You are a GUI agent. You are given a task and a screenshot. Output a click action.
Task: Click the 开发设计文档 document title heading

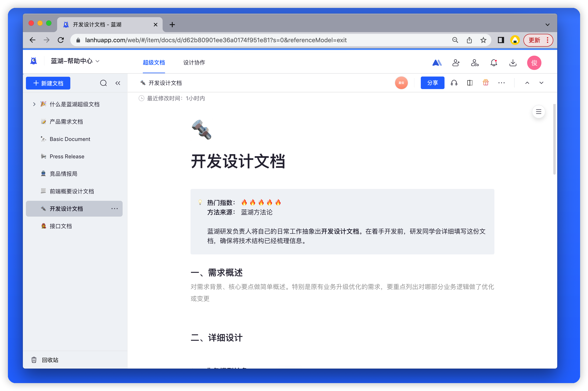(238, 161)
